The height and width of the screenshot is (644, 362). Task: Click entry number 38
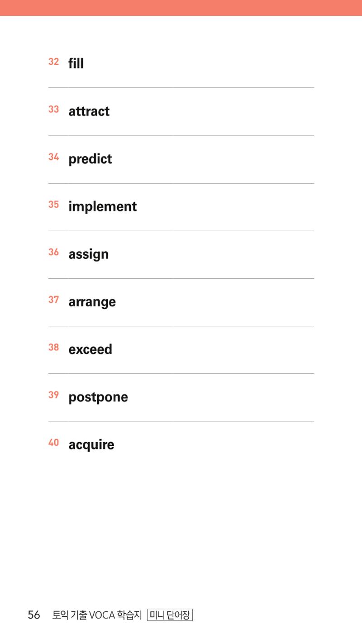[x=53, y=348]
